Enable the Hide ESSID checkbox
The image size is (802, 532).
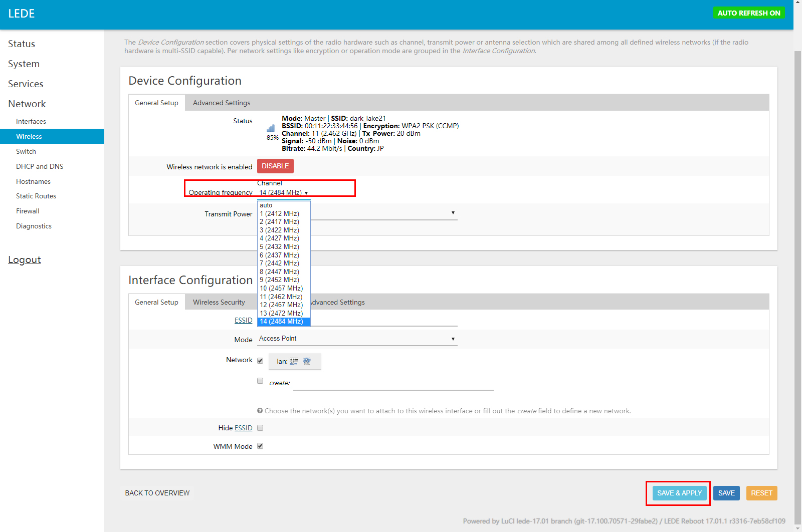(260, 428)
